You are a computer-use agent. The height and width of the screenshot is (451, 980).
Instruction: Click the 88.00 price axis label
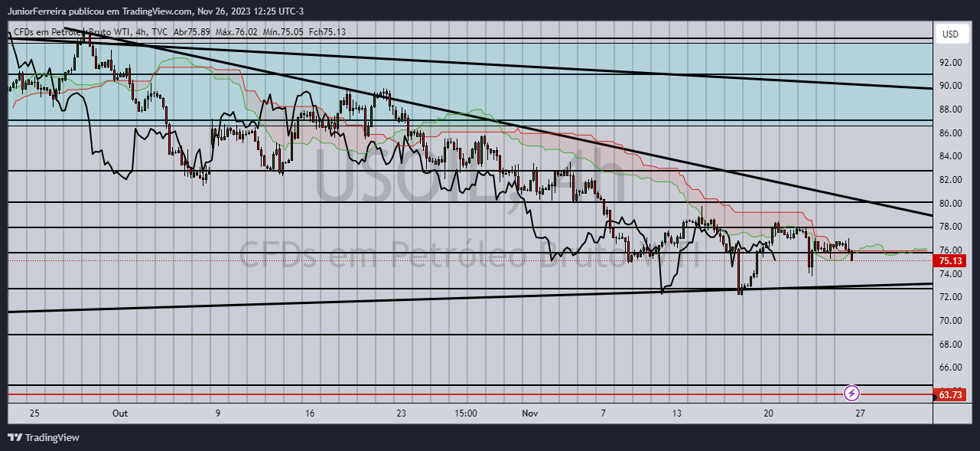[950, 109]
